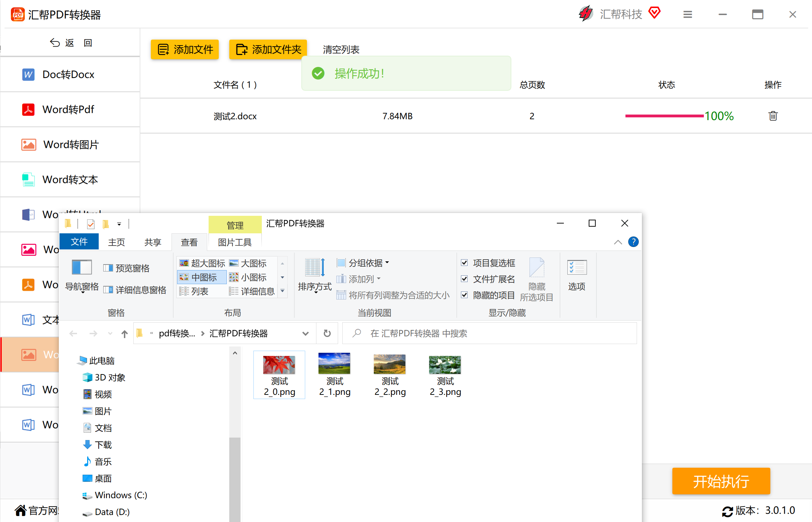The image size is (812, 522).
Task: Toggle 隐藏的项目 checkbox
Action: coord(464,295)
